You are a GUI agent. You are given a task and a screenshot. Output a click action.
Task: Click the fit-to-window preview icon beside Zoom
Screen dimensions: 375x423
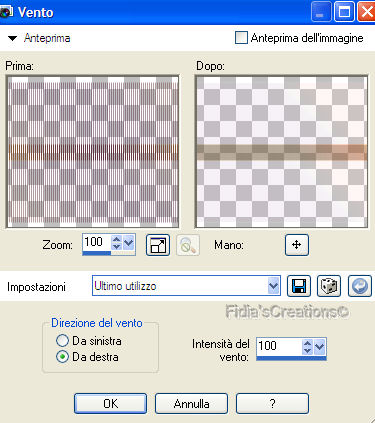158,245
